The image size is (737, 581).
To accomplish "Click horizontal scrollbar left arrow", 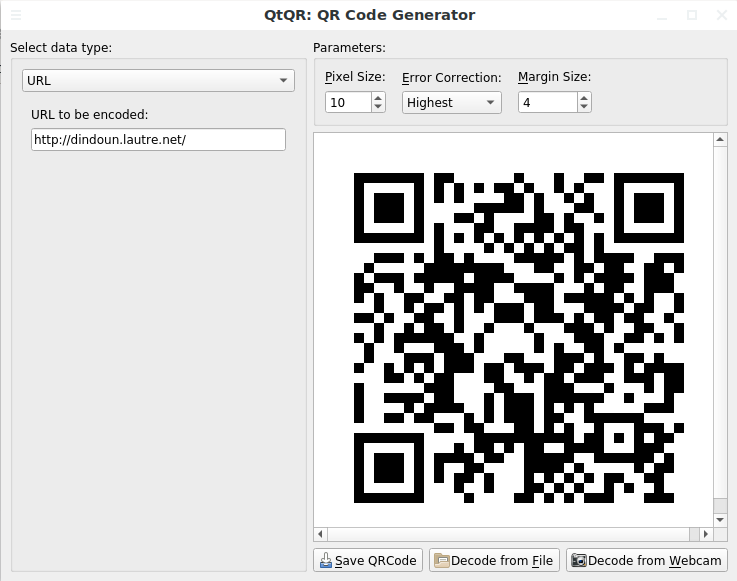I will point(321,534).
